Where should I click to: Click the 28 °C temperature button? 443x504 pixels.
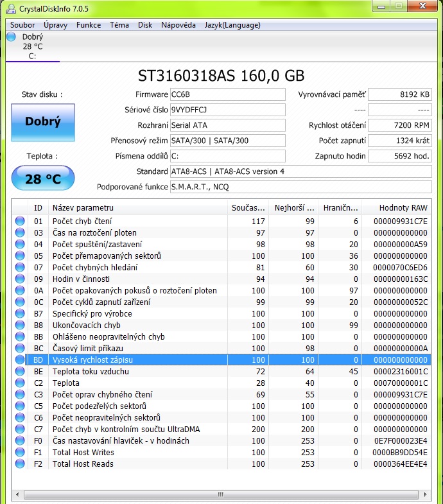pos(43,178)
